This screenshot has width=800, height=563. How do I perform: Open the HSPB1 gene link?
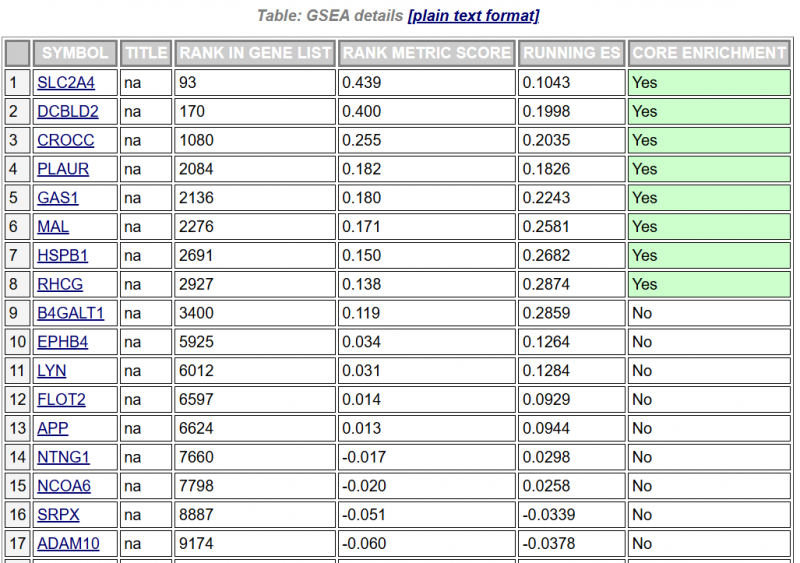tap(62, 256)
